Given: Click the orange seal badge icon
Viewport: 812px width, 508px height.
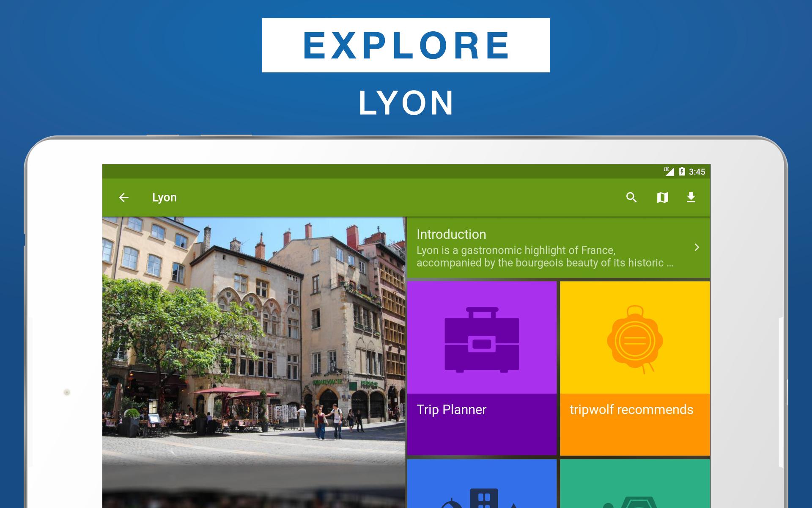Looking at the screenshot, I should (x=635, y=340).
